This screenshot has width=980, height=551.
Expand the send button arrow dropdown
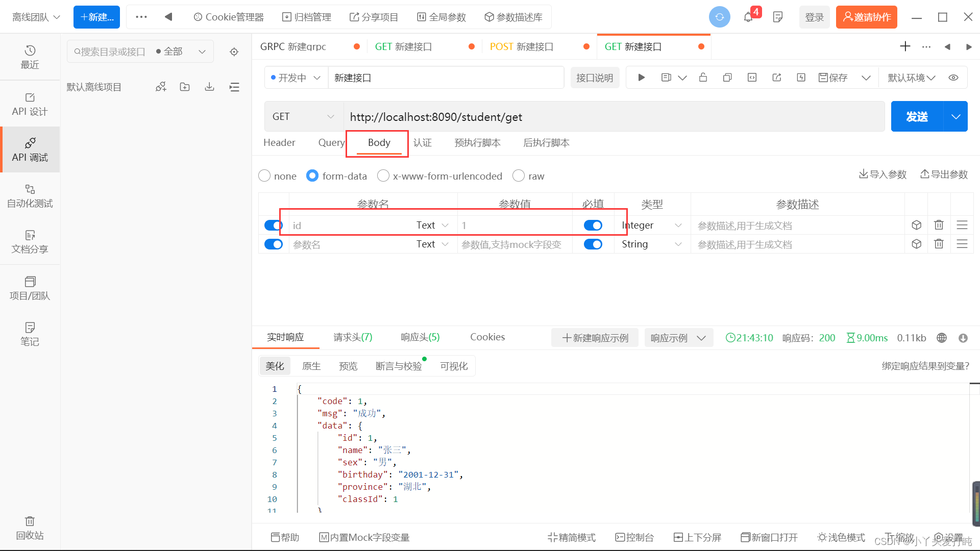(x=955, y=116)
